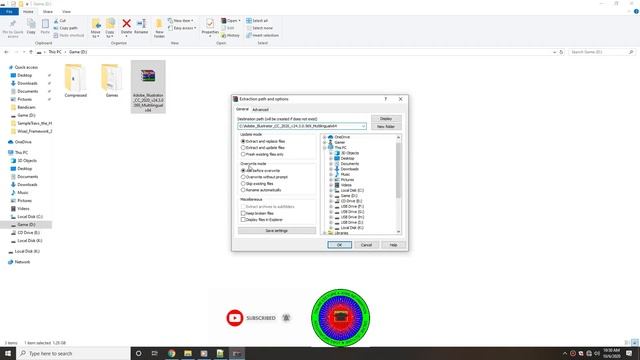The image size is (640, 360).
Task: Enable Keep broken files checkbox
Action: 243,213
